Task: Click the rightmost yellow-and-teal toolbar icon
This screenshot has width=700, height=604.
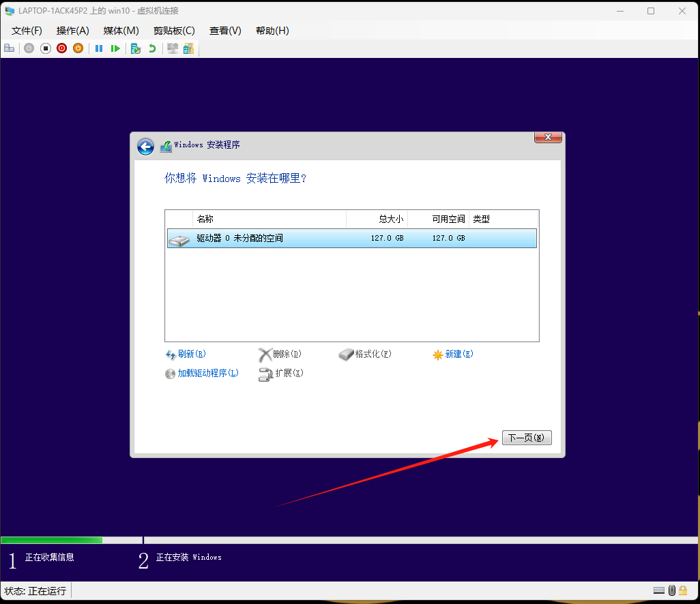Action: (189, 48)
